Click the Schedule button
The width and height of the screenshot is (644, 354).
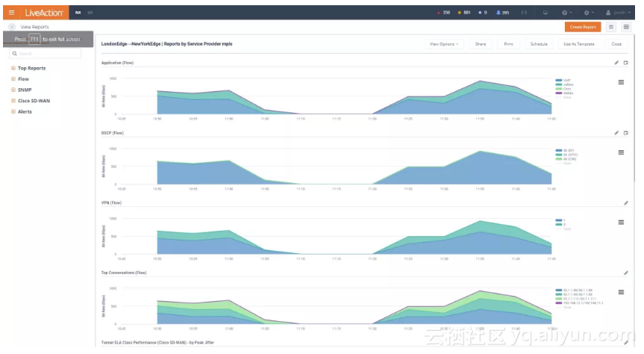(x=539, y=44)
